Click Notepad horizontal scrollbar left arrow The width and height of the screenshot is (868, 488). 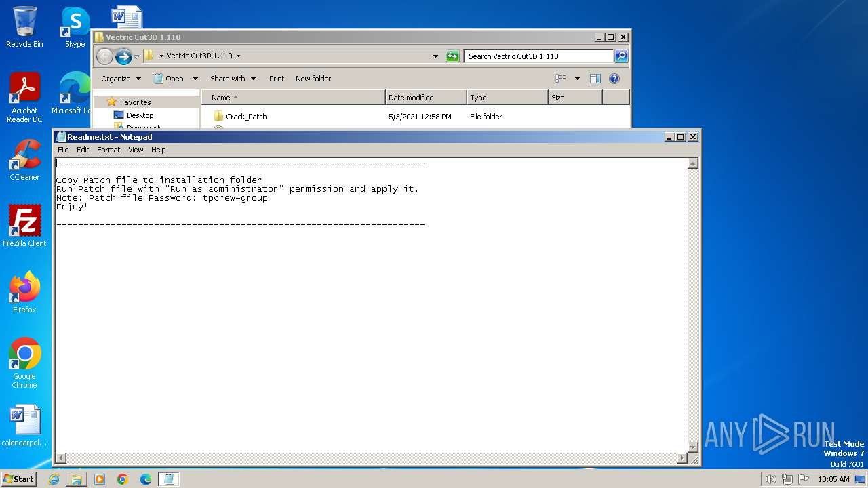[60, 458]
